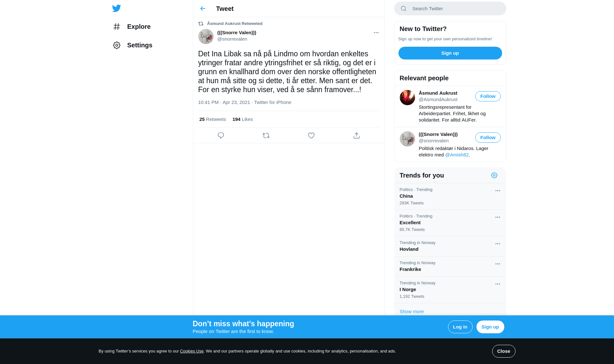Focus the Search Twitter field
The height and width of the screenshot is (364, 614).
click(450, 9)
